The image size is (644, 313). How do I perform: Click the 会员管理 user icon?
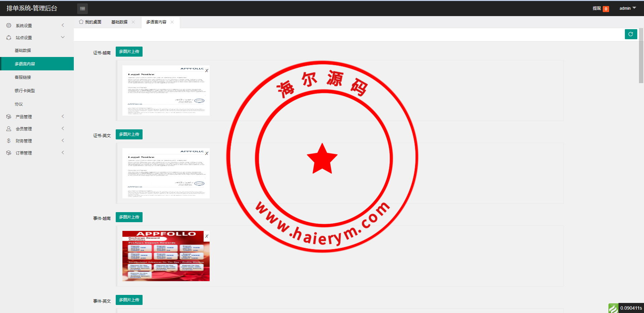[9, 129]
